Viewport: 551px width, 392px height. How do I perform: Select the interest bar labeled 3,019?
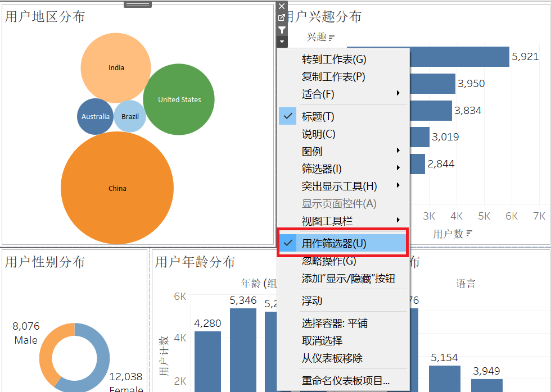point(419,137)
